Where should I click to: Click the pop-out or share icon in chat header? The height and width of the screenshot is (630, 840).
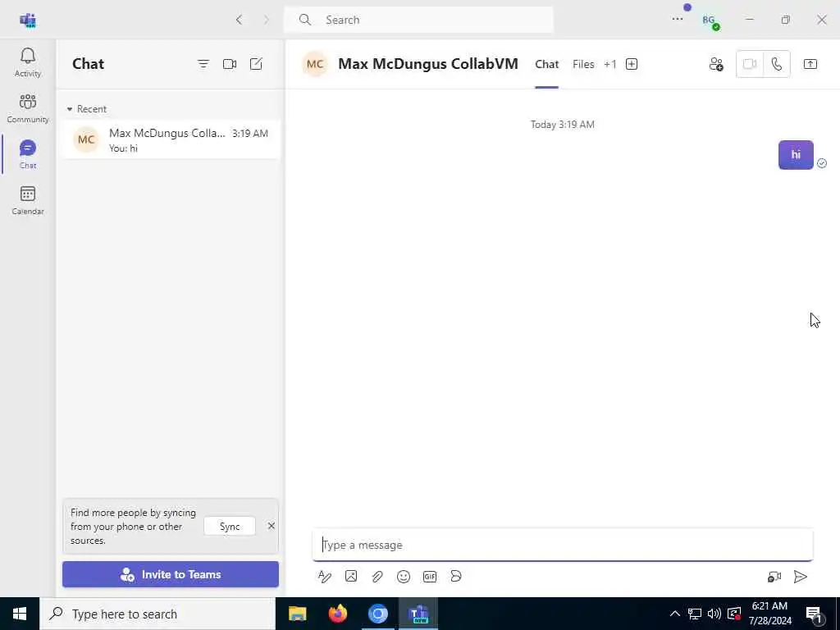pyautogui.click(x=810, y=64)
